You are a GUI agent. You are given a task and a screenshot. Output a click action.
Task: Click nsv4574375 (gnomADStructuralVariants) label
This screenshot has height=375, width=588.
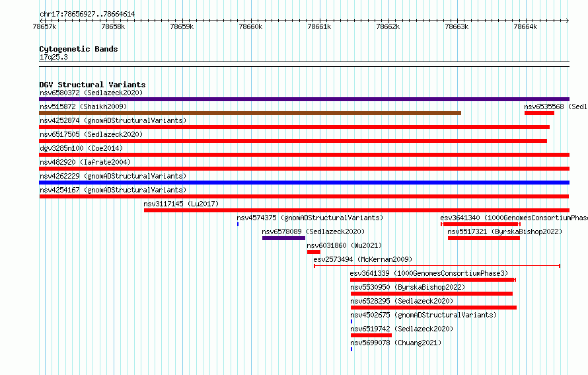(310, 218)
